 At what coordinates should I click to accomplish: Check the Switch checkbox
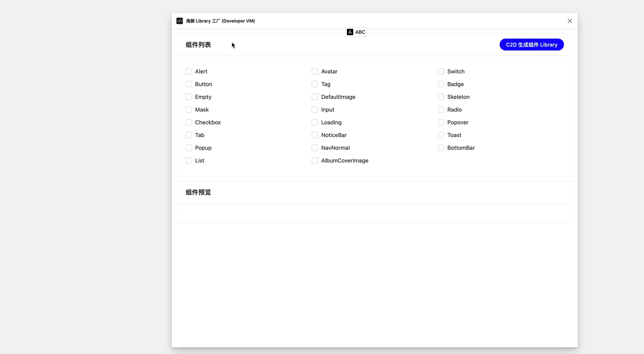441,72
